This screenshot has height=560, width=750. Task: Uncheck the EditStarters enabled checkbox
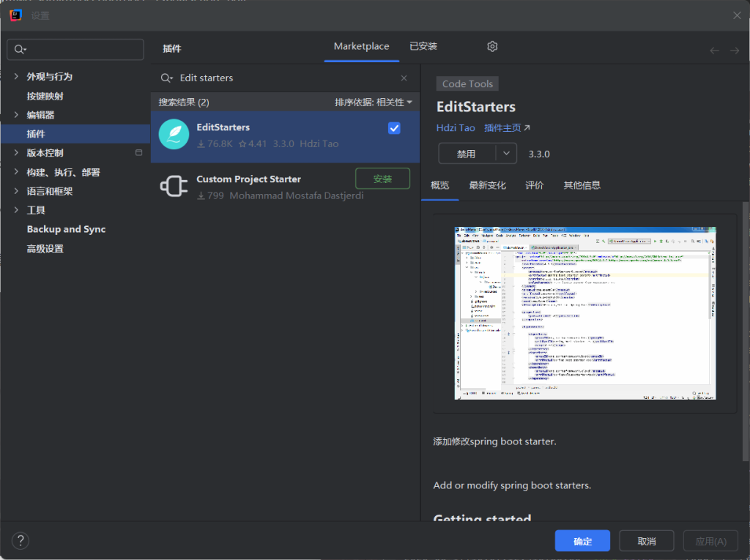click(x=394, y=128)
